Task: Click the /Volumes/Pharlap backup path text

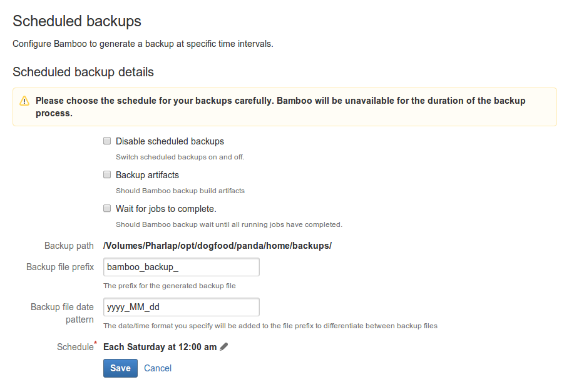Action: click(x=217, y=246)
